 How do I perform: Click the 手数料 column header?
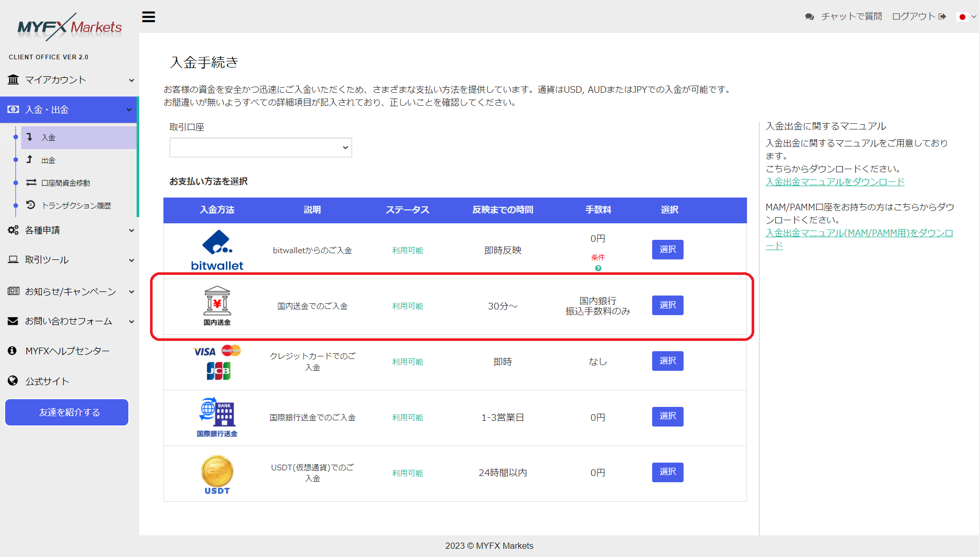click(598, 210)
